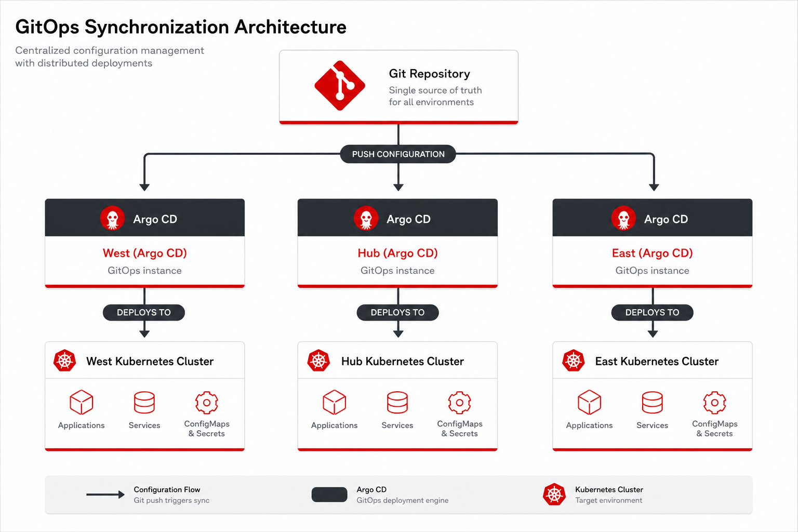798x532 pixels.
Task: Click the 'East Kubernetes Cluster' heading
Action: click(x=657, y=361)
